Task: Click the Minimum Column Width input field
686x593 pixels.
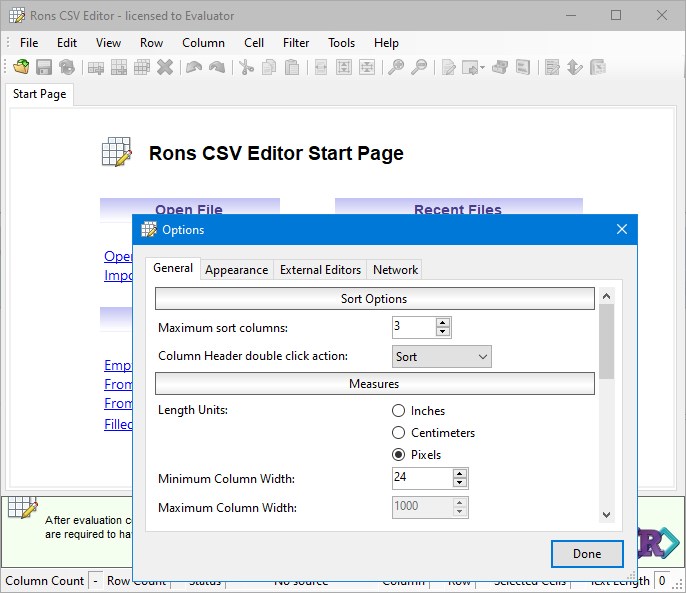Action: tap(421, 478)
